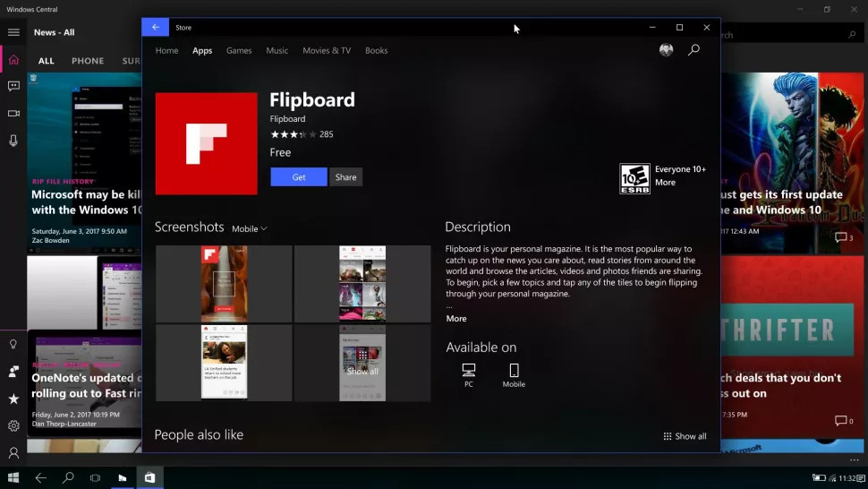Click the lightbulb tips icon in Windows Central
Image resolution: width=868 pixels, height=489 pixels.
(x=13, y=344)
